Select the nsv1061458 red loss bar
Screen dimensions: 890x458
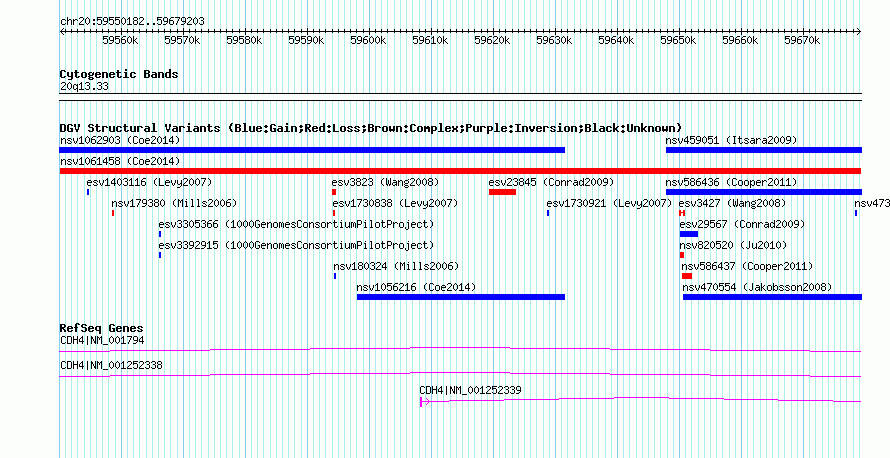click(x=460, y=171)
